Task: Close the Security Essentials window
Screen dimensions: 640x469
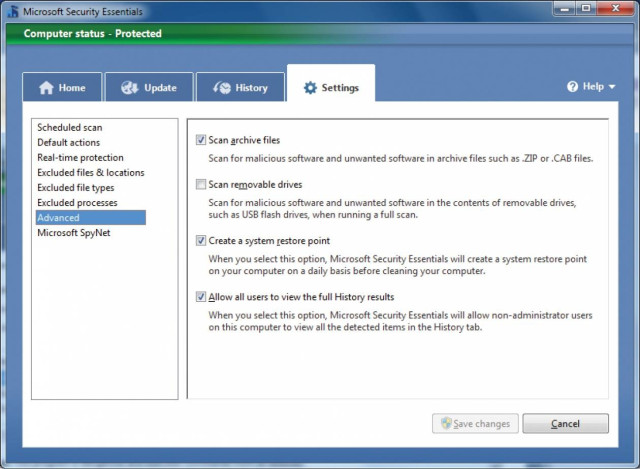Action: coord(616,9)
